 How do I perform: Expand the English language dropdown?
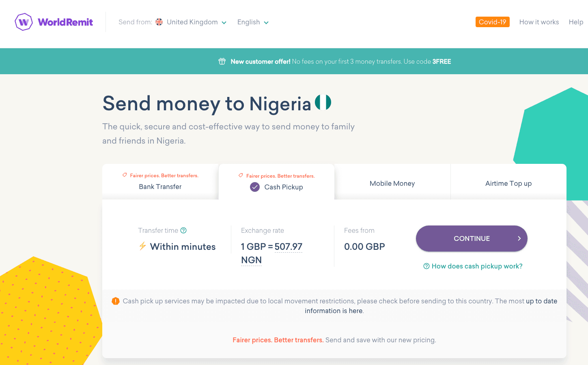click(249, 22)
